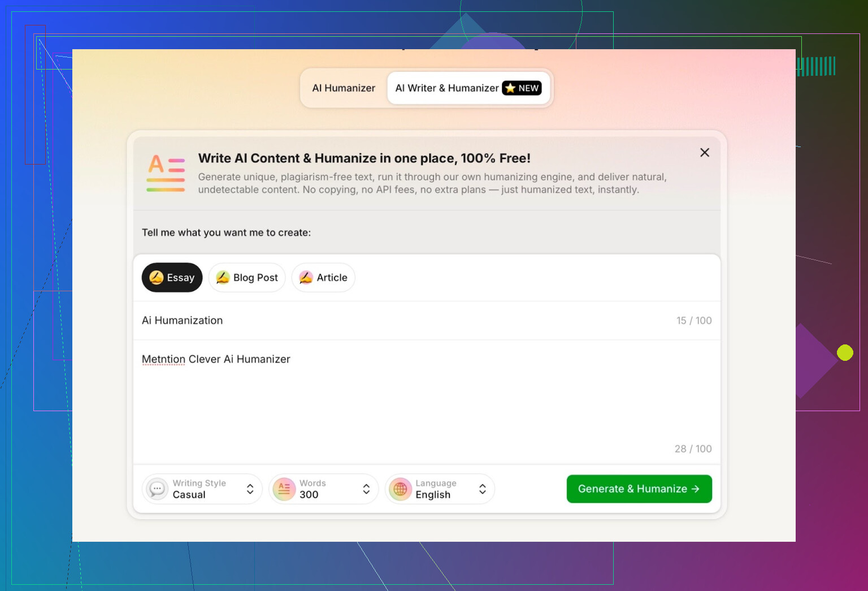Click the speech bubble Writing Style icon

coord(157,489)
